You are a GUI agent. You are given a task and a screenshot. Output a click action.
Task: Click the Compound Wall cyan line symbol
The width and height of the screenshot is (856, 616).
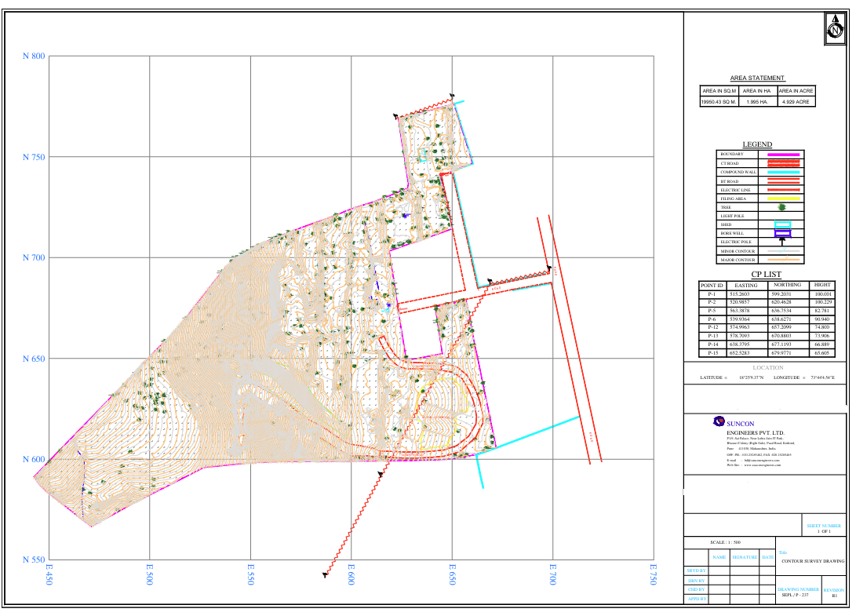click(x=784, y=172)
